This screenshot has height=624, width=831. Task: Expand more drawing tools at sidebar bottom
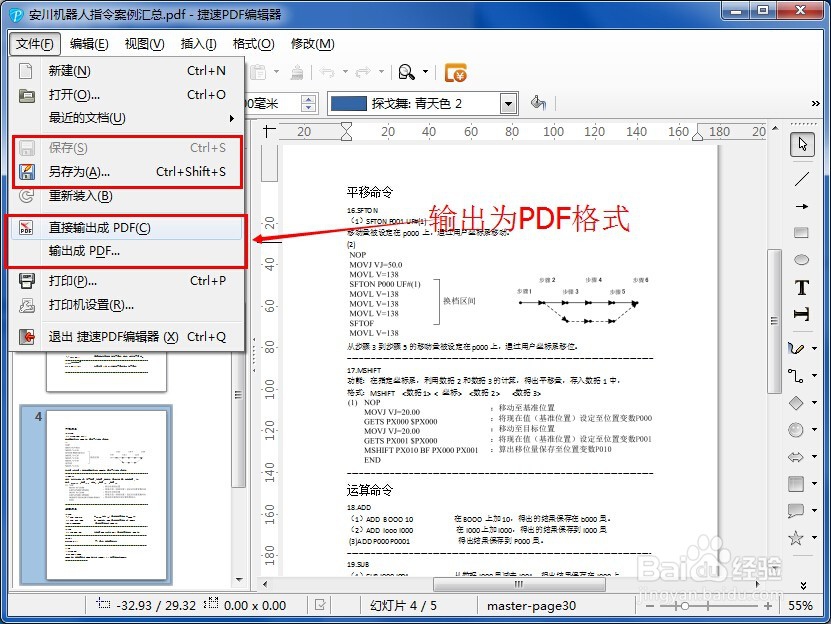(803, 585)
